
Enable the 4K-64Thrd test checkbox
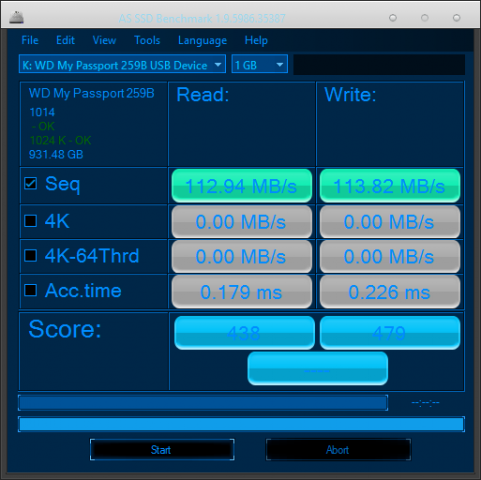tap(30, 256)
